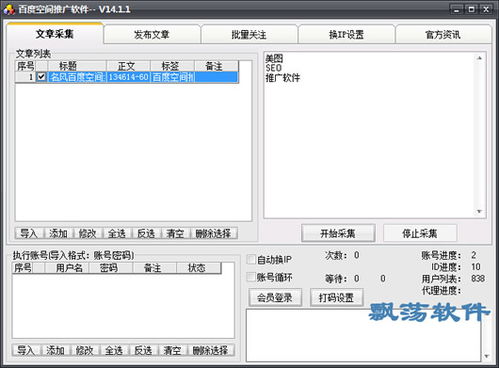Click inside the log output text box

pyautogui.click(x=364, y=335)
